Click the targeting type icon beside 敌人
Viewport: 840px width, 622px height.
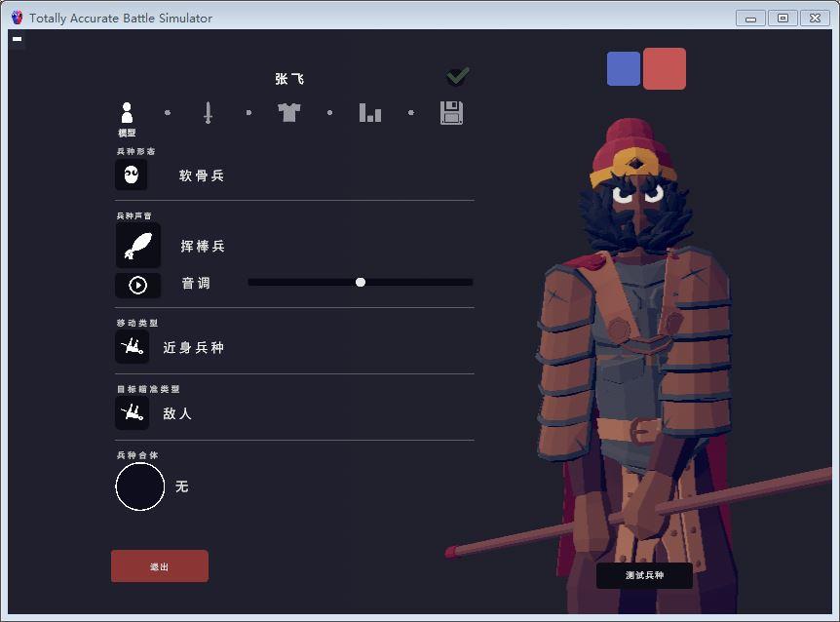coord(132,413)
